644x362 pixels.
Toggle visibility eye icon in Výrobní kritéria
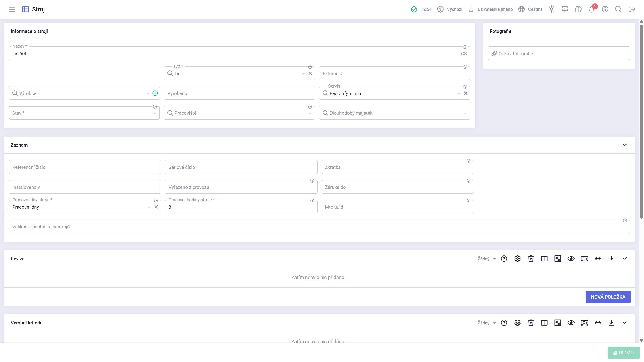(x=571, y=323)
